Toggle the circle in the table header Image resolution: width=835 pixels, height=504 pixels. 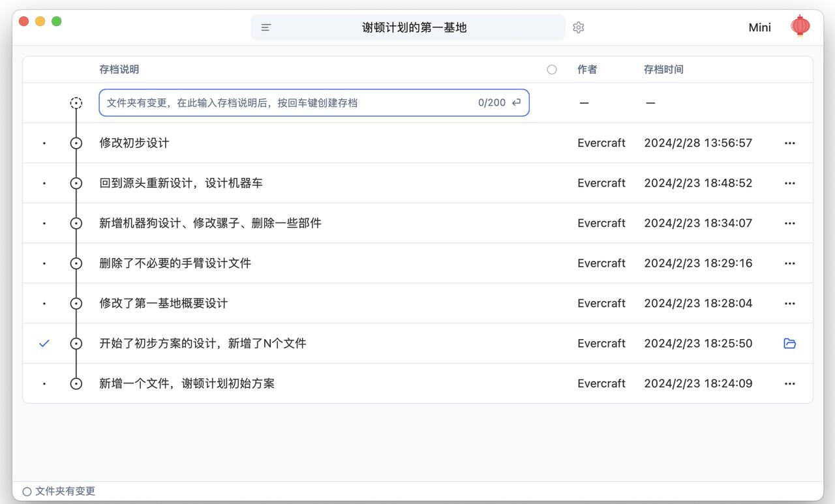point(552,70)
